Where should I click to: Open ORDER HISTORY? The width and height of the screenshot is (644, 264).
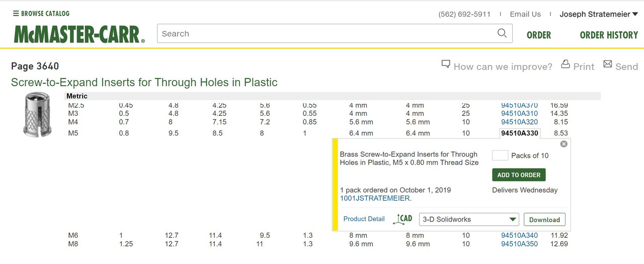[x=609, y=35]
